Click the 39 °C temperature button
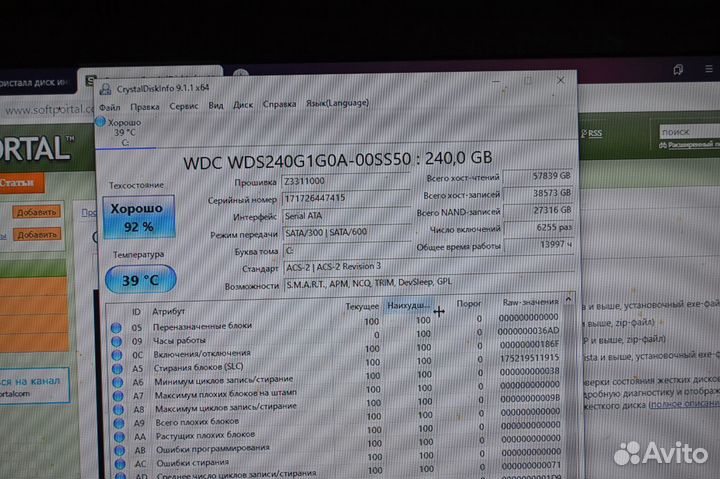Viewport: 720px width, 479px height. click(141, 279)
